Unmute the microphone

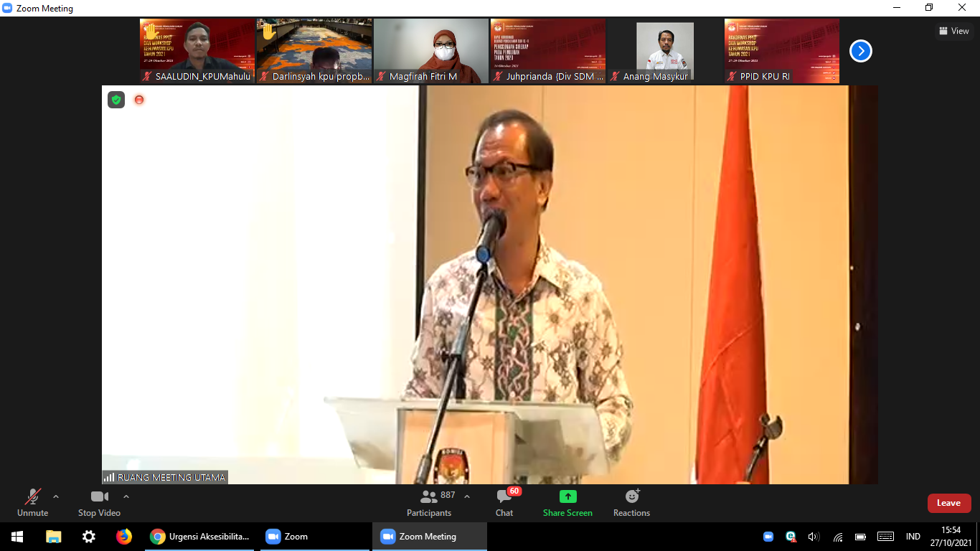(x=33, y=502)
